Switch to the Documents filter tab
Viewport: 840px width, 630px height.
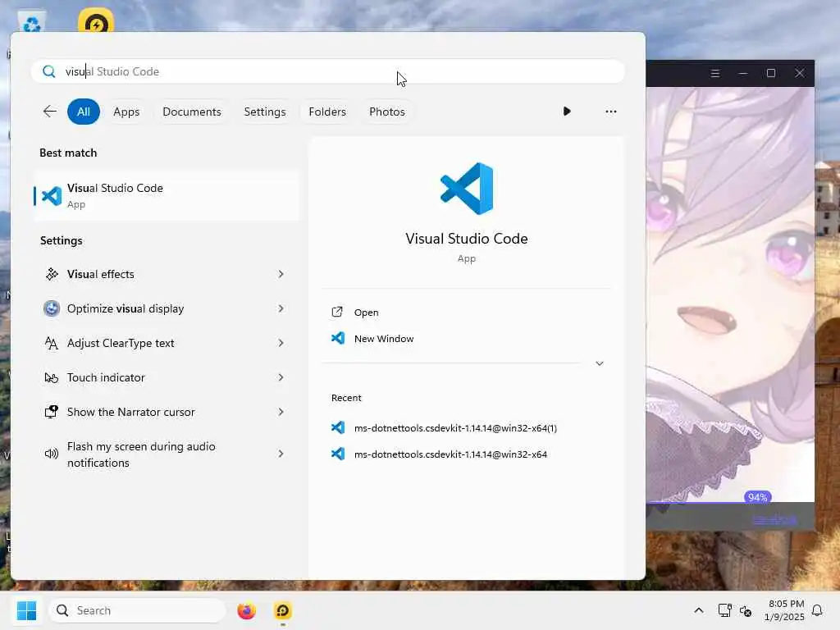[192, 112]
